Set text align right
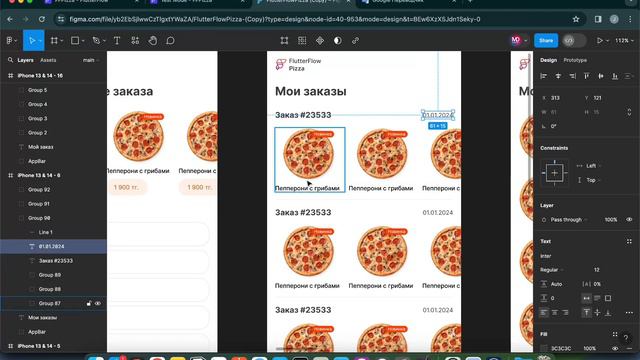 [565, 313]
